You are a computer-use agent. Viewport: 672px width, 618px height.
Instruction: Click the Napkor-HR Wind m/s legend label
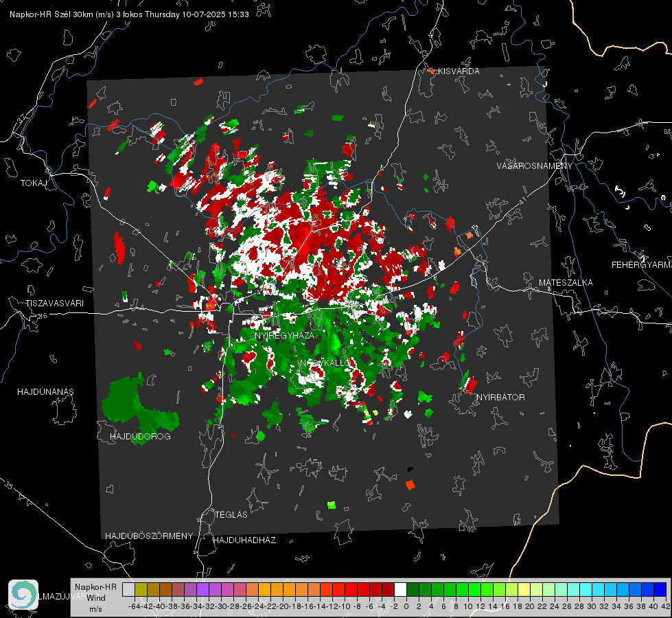tap(95, 598)
